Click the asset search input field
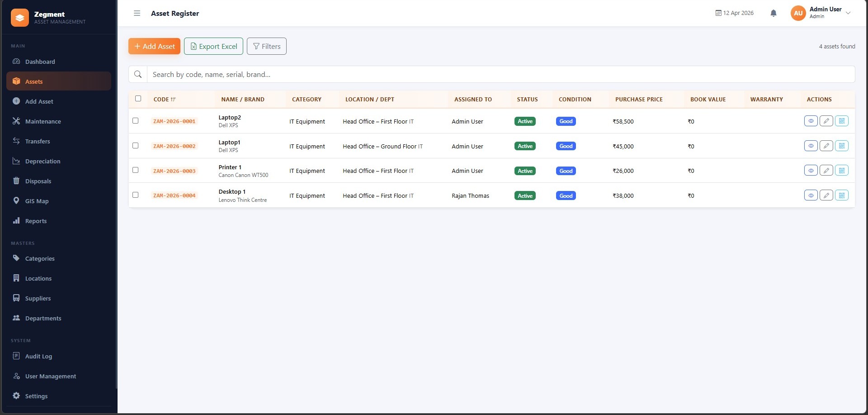The width and height of the screenshot is (868, 415). tap(500, 75)
